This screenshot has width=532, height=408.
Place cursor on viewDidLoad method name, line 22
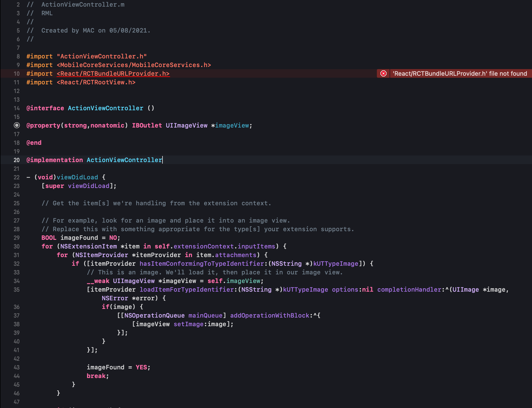point(77,177)
